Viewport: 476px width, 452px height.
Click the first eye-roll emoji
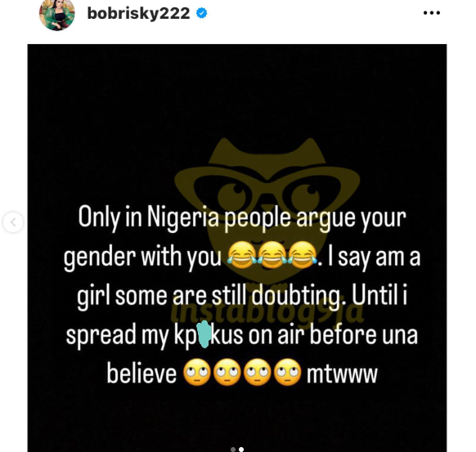point(197,372)
